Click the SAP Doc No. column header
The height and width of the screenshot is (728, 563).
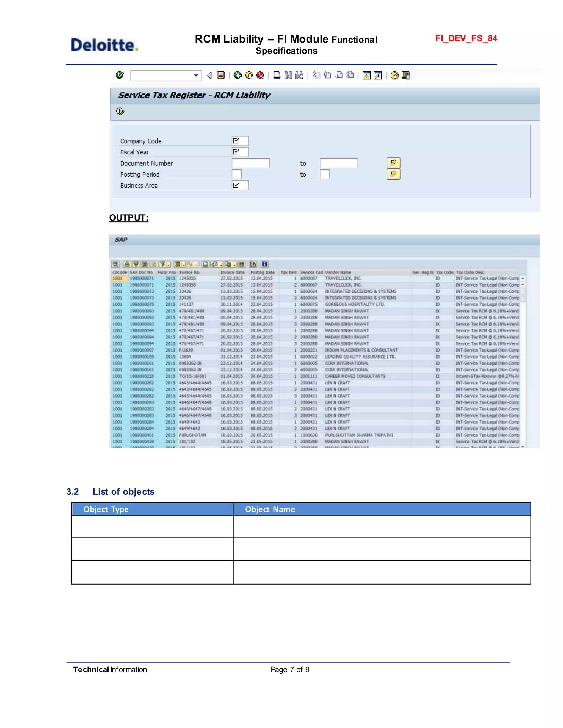pyautogui.click(x=142, y=272)
